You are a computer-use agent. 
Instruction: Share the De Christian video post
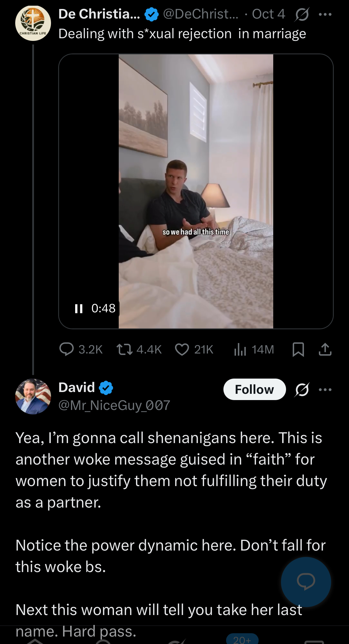pos(325,349)
